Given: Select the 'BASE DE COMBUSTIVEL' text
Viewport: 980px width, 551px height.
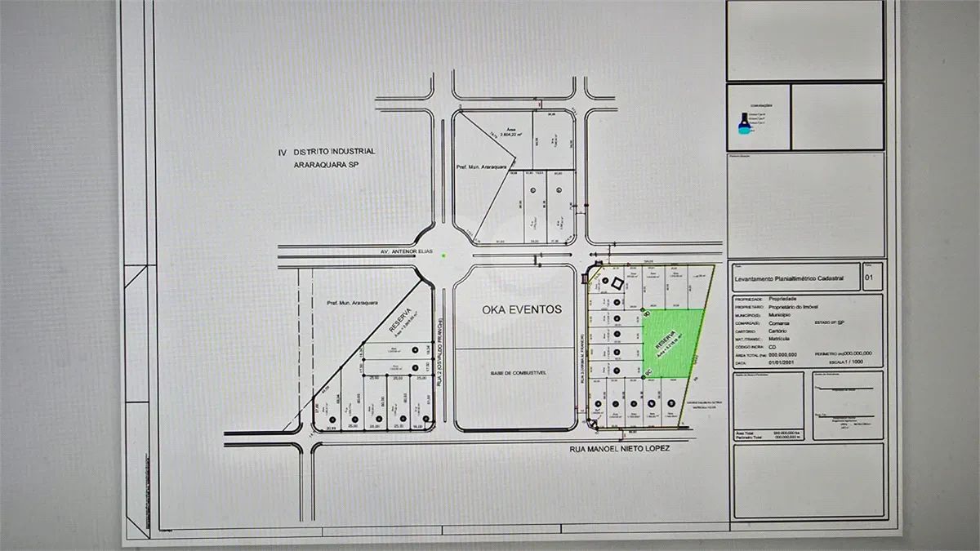Looking at the screenshot, I should [518, 372].
